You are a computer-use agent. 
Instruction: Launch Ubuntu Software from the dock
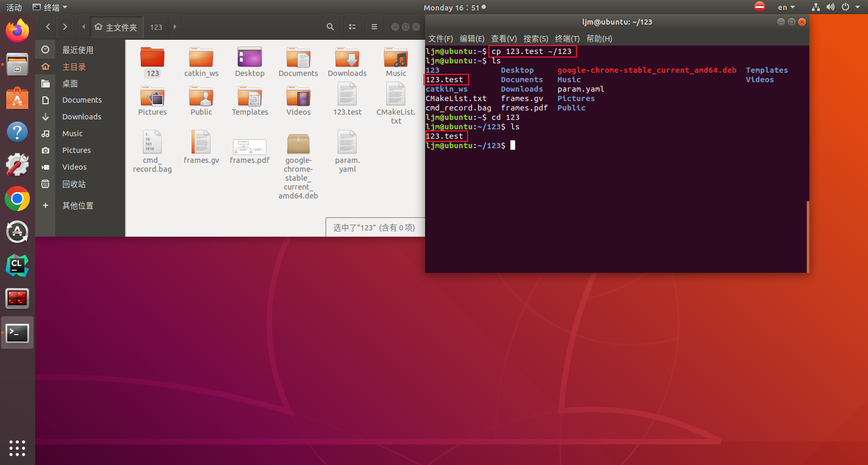point(17,98)
